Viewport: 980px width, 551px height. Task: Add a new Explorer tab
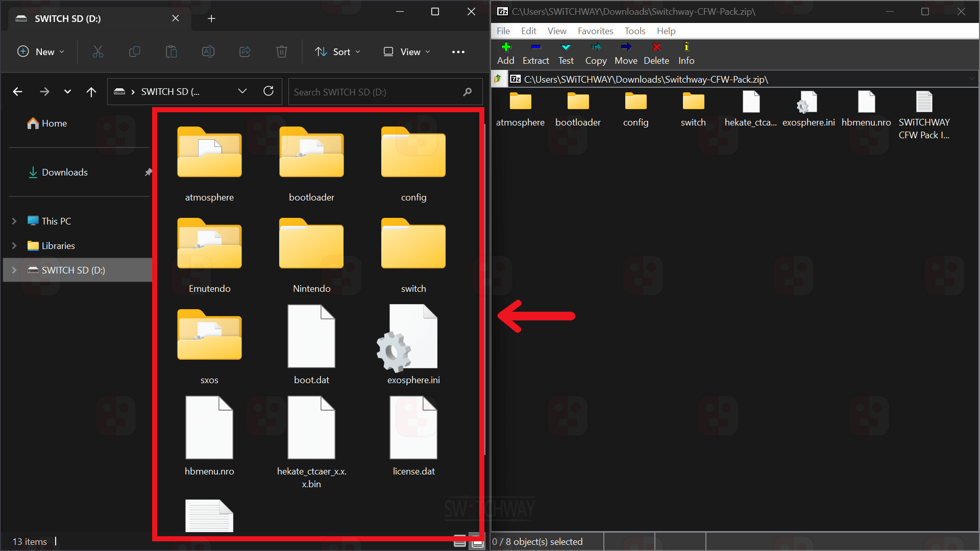click(x=211, y=19)
